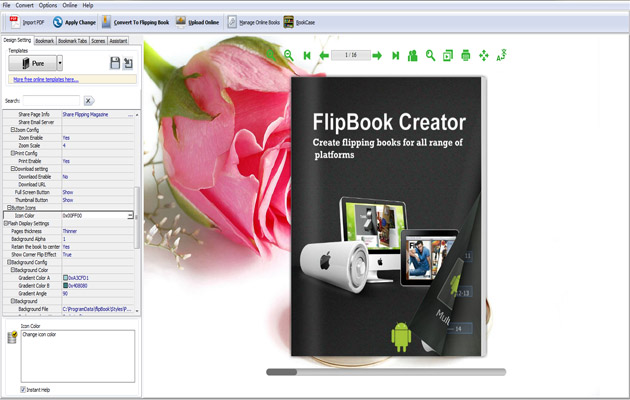Collapse the Background Color group
Screen dimensions: 630x400
point(12,270)
